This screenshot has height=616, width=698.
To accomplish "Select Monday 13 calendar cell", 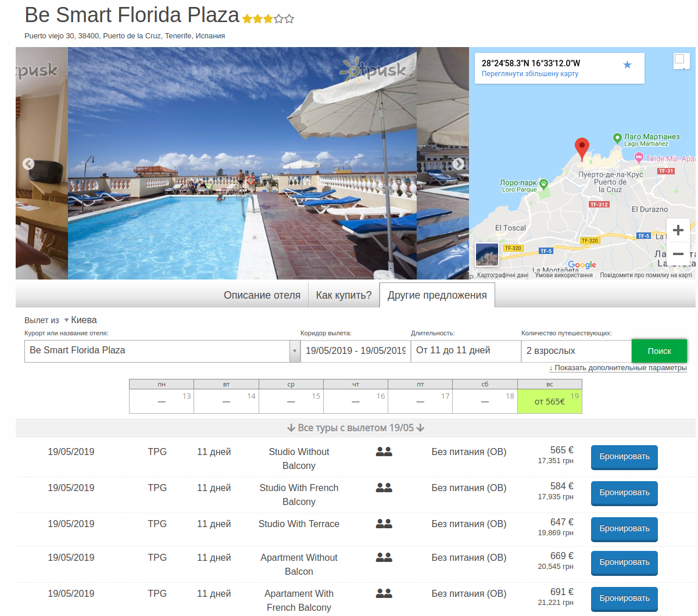I will (x=162, y=401).
